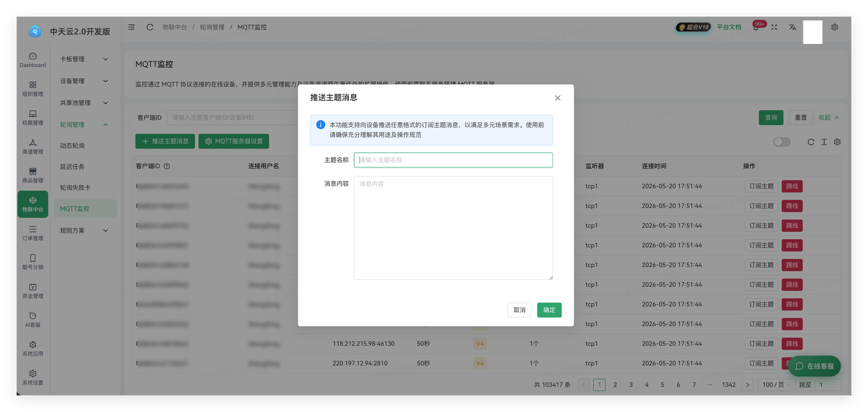Open 渠道管理 sidebar icon

33,146
